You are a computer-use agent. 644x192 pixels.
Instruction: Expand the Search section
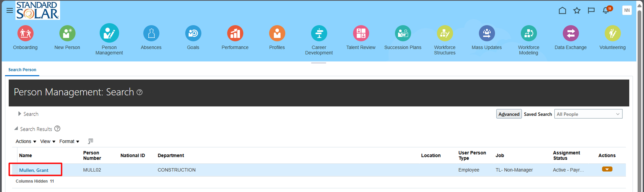click(x=20, y=114)
